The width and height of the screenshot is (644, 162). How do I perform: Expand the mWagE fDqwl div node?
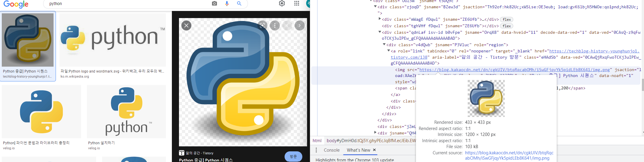(380, 19)
